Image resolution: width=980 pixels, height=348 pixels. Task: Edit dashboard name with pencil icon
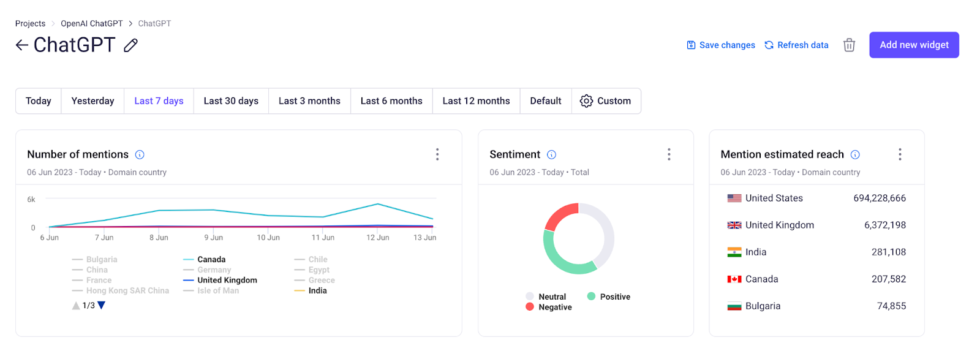[130, 45]
